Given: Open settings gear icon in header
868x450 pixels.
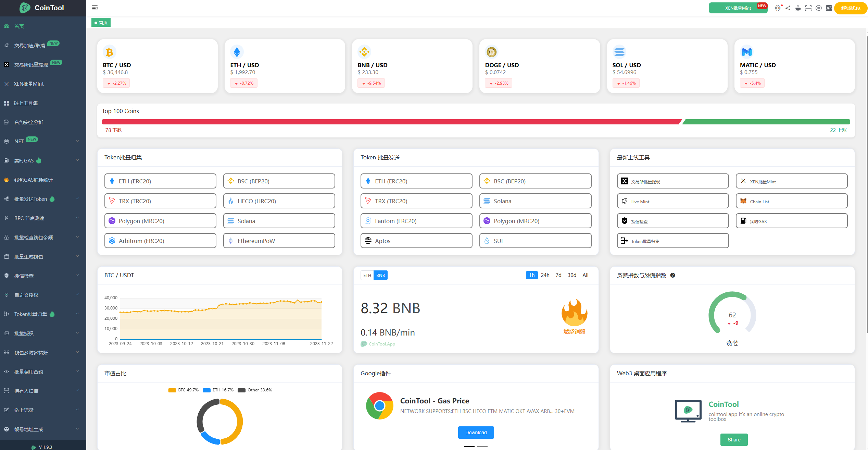Looking at the screenshot, I should [778, 8].
